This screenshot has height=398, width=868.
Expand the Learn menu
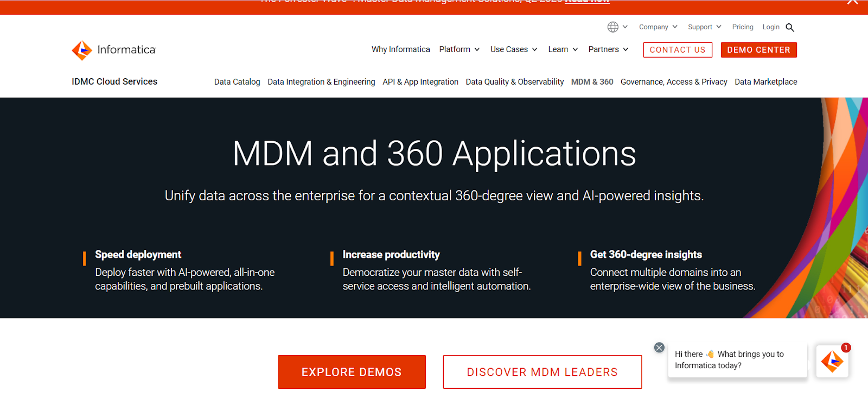pos(563,49)
